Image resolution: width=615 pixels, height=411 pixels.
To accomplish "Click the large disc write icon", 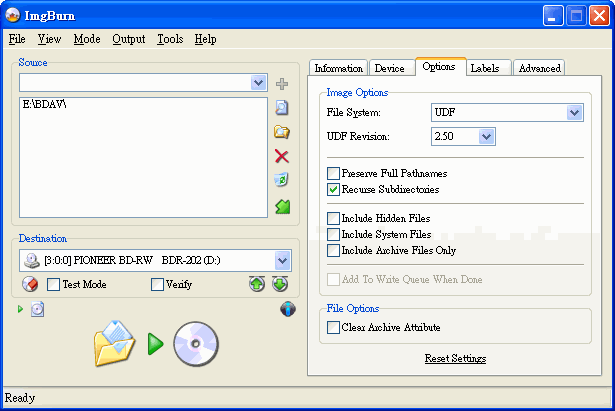I will tap(196, 344).
